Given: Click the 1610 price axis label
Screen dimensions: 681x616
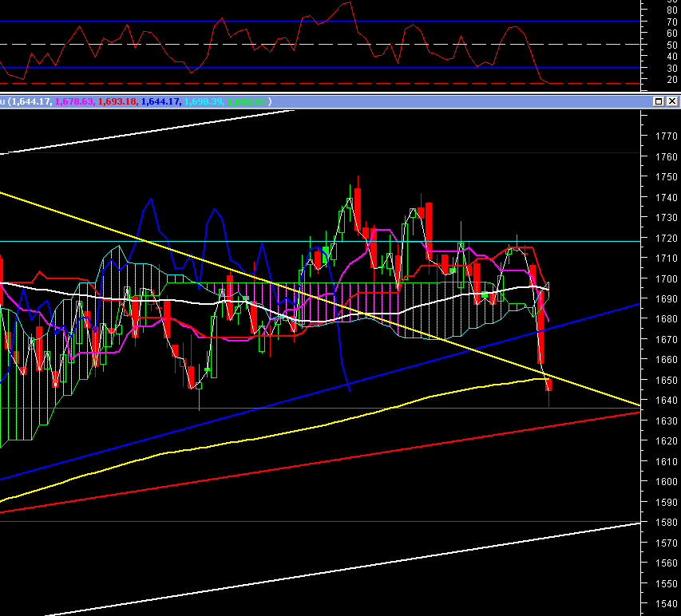Looking at the screenshot, I should 667,461.
